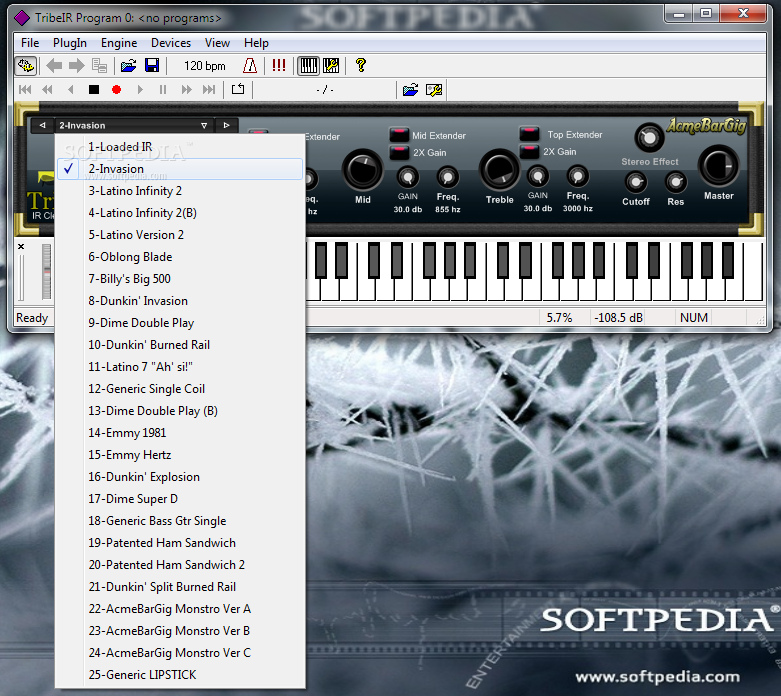Open a bank file using top toolbar folder
This screenshot has height=696, width=781.
pos(129,65)
